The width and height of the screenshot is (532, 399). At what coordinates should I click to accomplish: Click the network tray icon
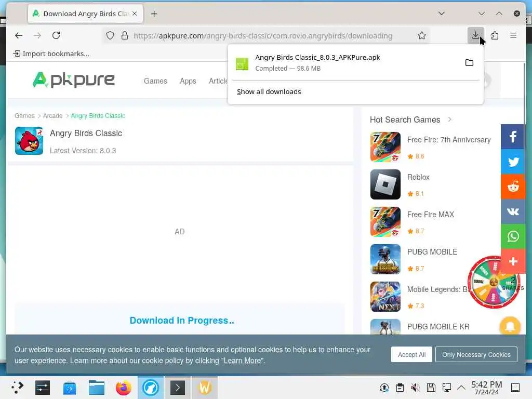[446, 388]
